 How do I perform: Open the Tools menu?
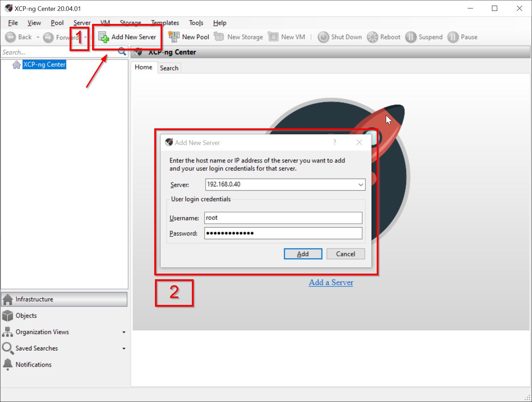(196, 23)
